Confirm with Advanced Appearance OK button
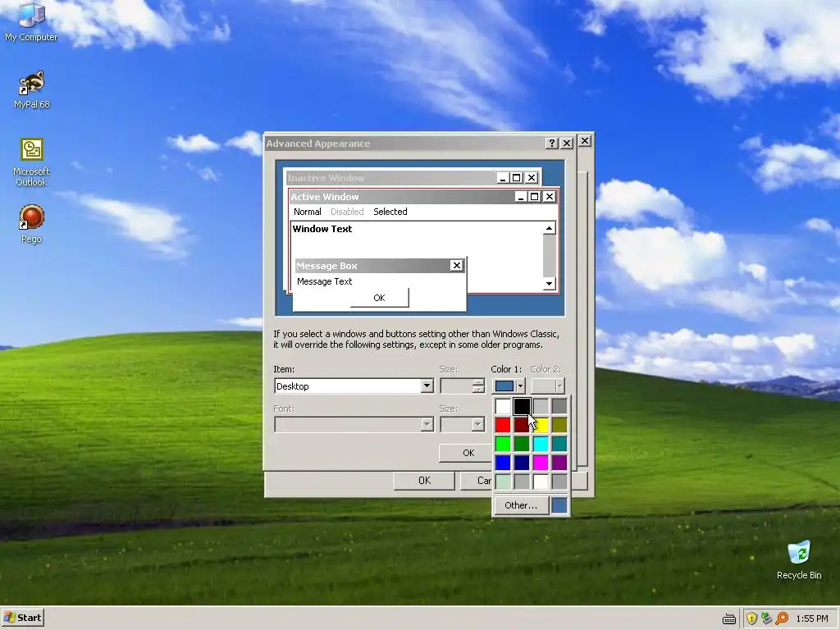 click(465, 453)
